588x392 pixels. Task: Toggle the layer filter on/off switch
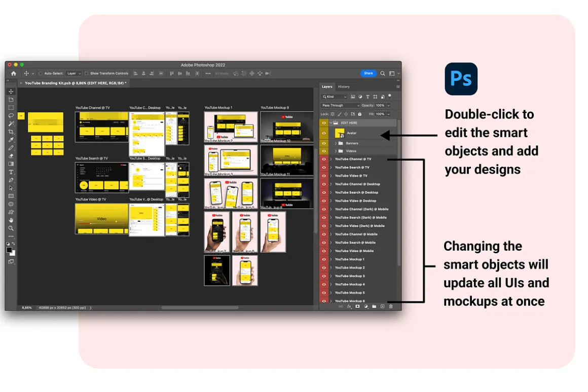click(390, 96)
